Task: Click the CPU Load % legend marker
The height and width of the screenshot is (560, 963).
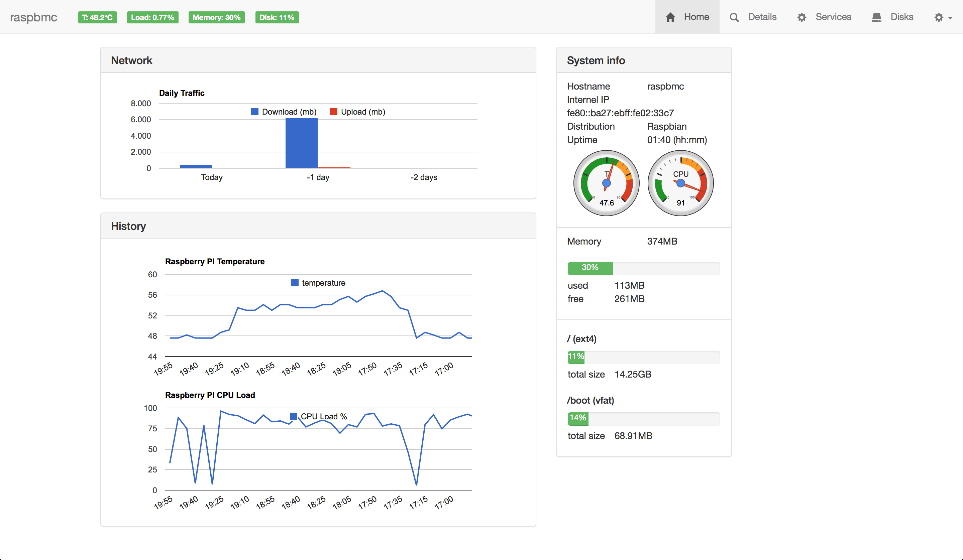Action: [294, 416]
